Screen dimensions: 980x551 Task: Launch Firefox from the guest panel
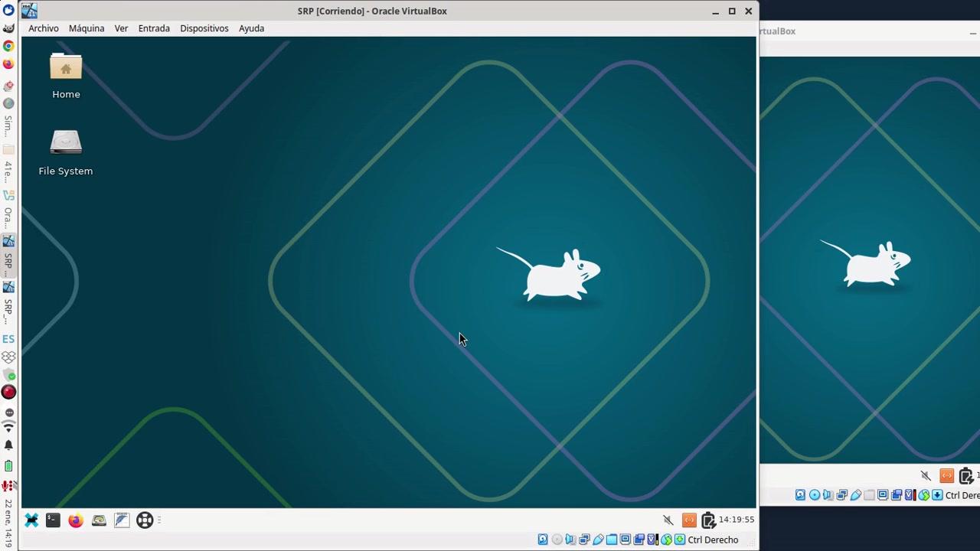pos(75,520)
